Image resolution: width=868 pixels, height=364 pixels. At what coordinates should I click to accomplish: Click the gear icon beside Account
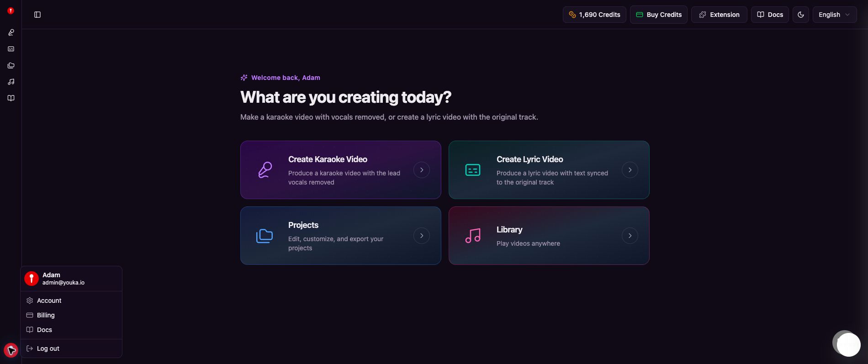(30, 301)
